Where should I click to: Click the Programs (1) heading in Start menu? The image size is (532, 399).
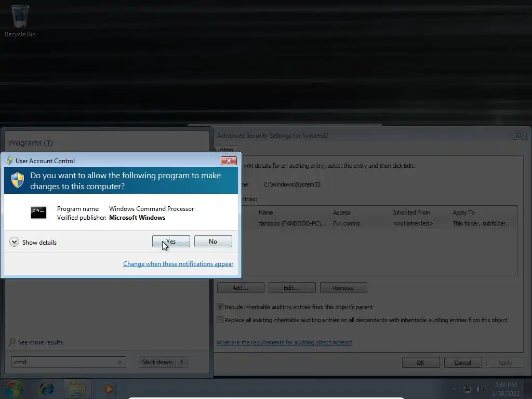(x=31, y=143)
